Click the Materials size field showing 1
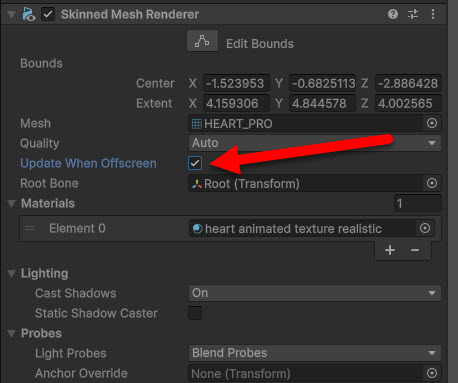 click(418, 203)
